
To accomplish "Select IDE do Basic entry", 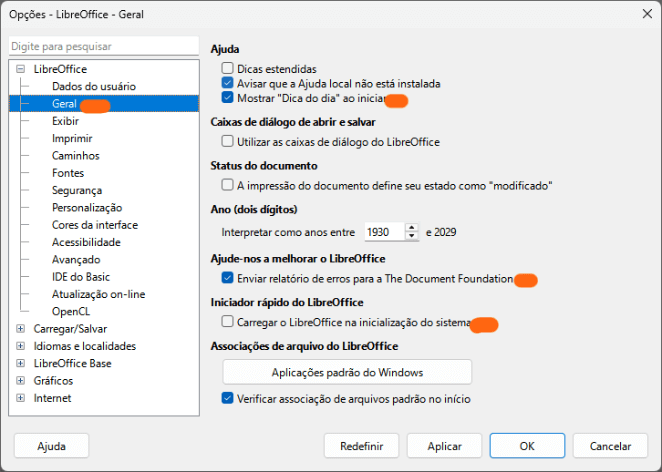I will point(81,277).
